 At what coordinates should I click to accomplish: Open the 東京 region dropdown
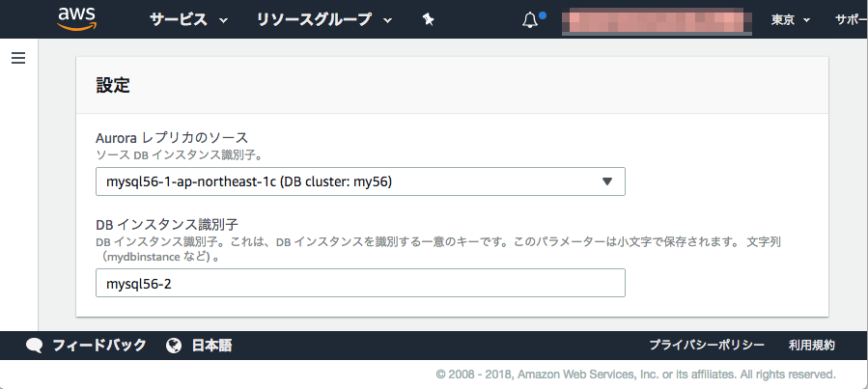pos(791,20)
